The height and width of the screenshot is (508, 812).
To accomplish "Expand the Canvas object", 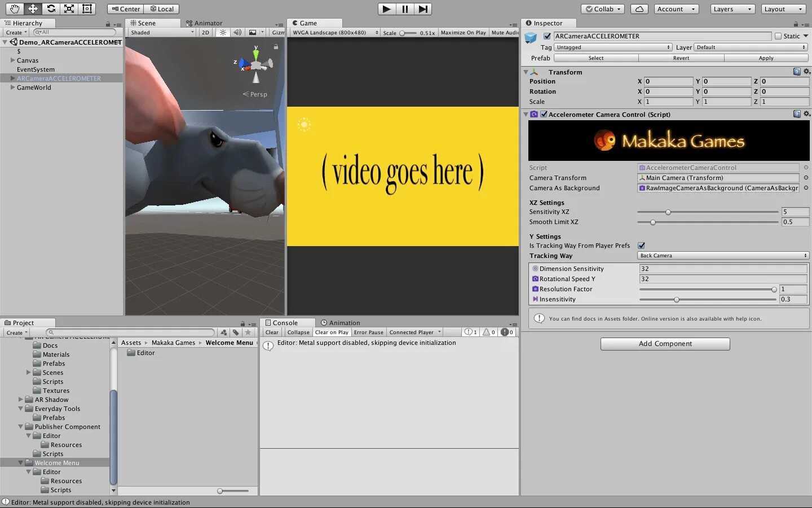I will (12, 60).
